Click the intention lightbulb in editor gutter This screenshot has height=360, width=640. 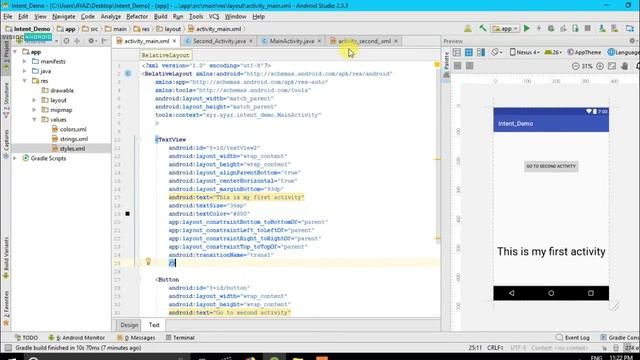(148, 262)
